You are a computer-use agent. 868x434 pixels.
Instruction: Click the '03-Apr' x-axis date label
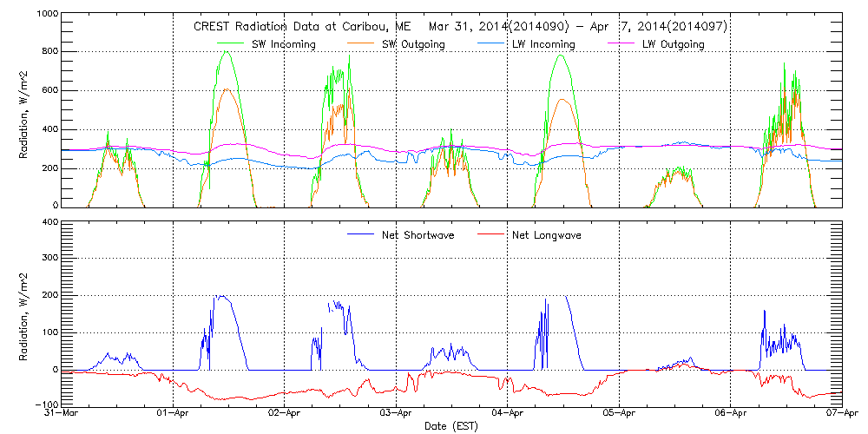(x=397, y=415)
